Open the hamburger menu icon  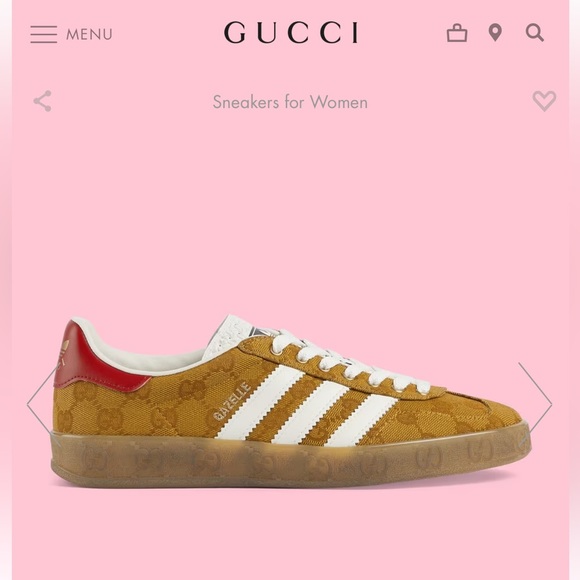[44, 34]
